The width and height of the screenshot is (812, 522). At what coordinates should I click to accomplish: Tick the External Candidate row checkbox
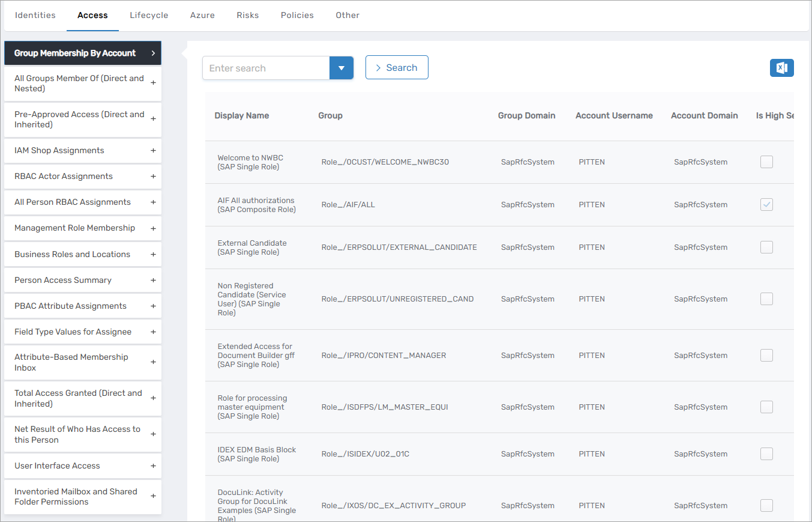point(766,247)
